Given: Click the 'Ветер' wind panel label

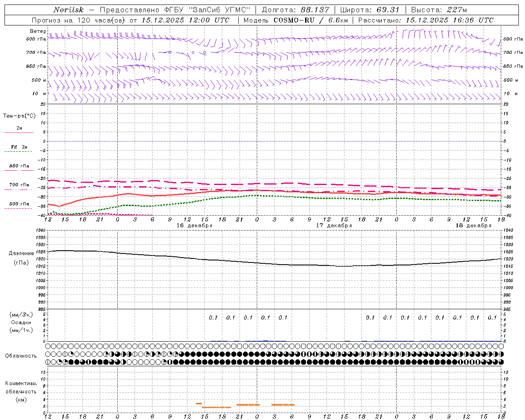Looking at the screenshot, I should coord(38,31).
